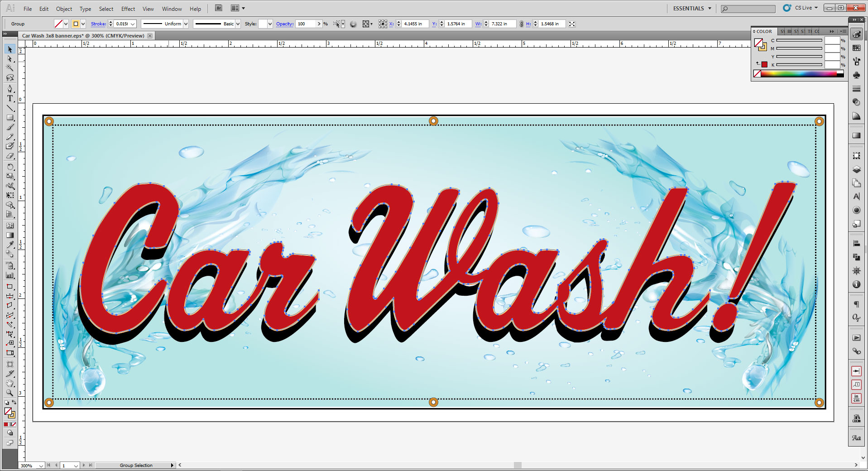Open the Object menu

64,9
